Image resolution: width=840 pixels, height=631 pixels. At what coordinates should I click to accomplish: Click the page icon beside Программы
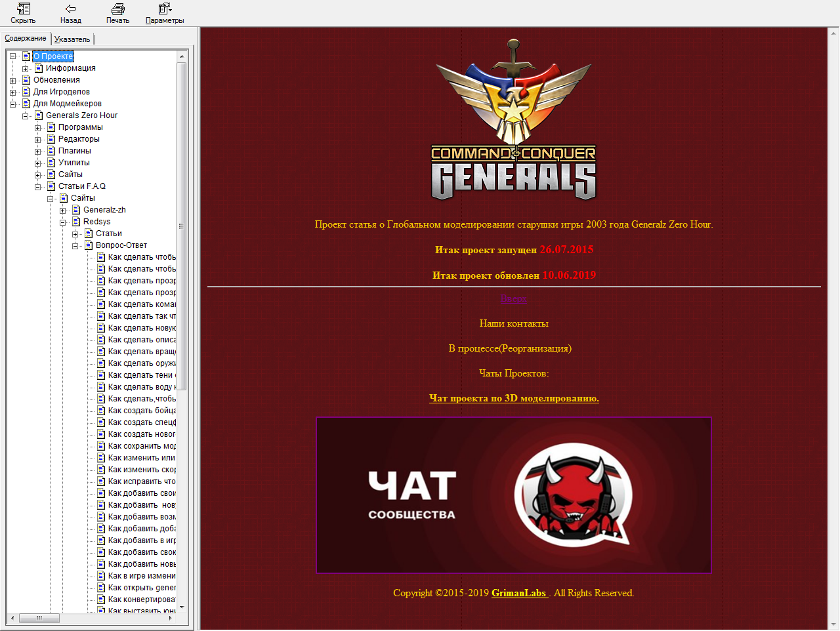[x=51, y=127]
